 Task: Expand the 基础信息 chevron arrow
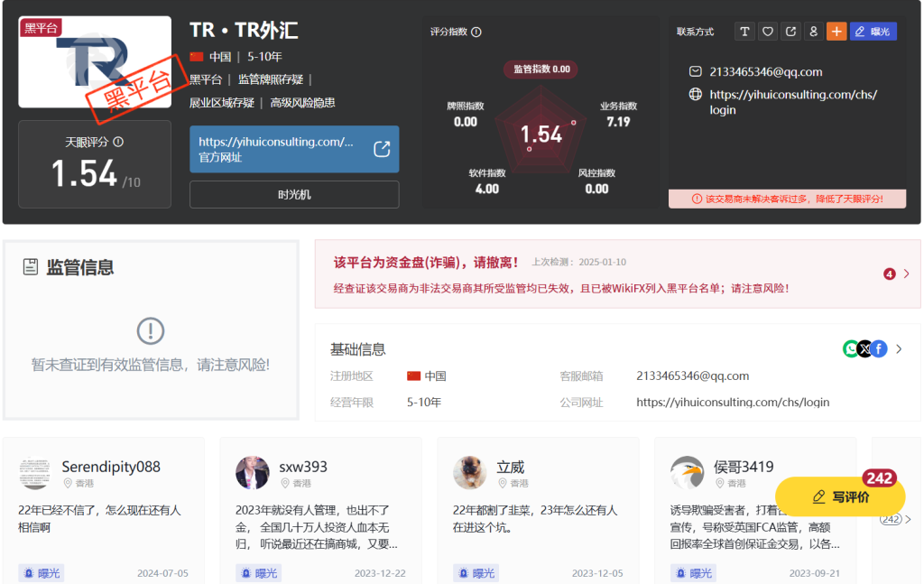899,349
